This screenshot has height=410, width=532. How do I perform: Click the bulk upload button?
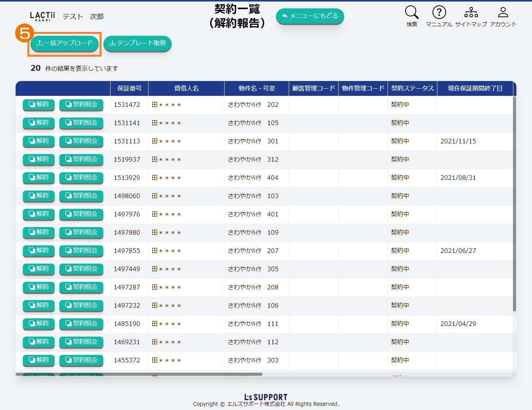[65, 43]
